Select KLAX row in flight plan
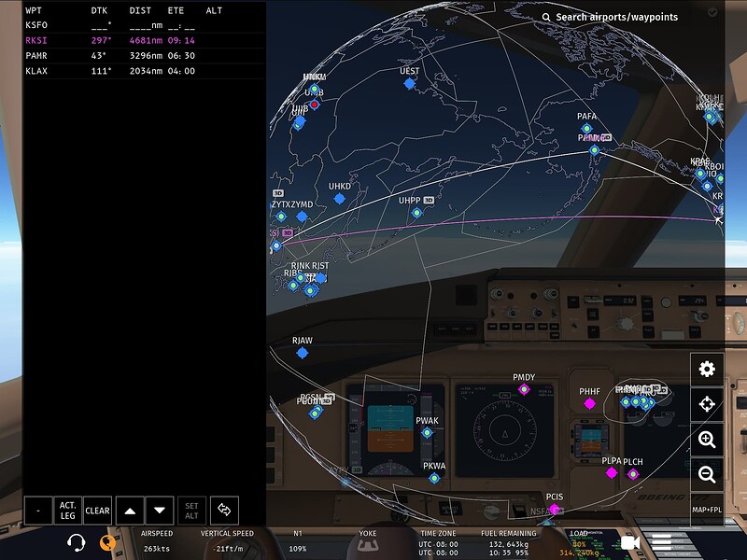Screen dimensions: 747x560 (x=145, y=71)
